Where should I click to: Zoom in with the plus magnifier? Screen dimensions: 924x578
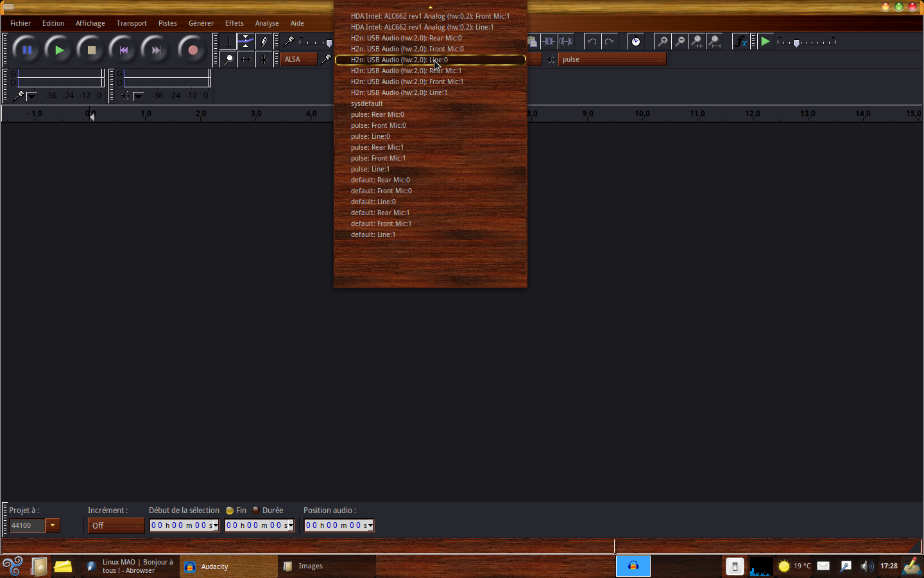(662, 42)
